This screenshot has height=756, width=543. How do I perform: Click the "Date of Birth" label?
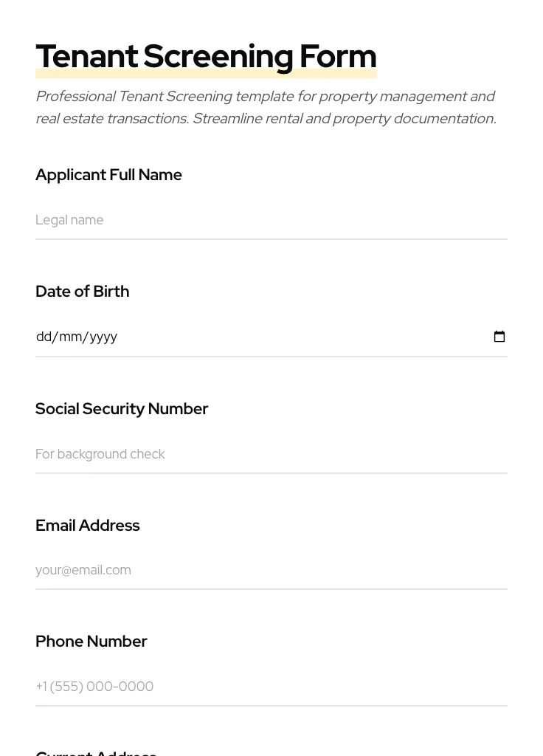pos(82,292)
